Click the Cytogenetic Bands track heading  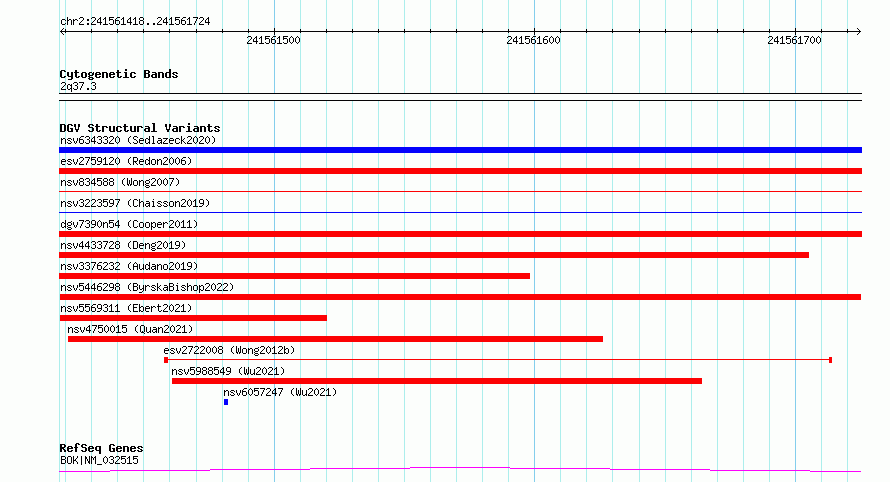(x=119, y=74)
